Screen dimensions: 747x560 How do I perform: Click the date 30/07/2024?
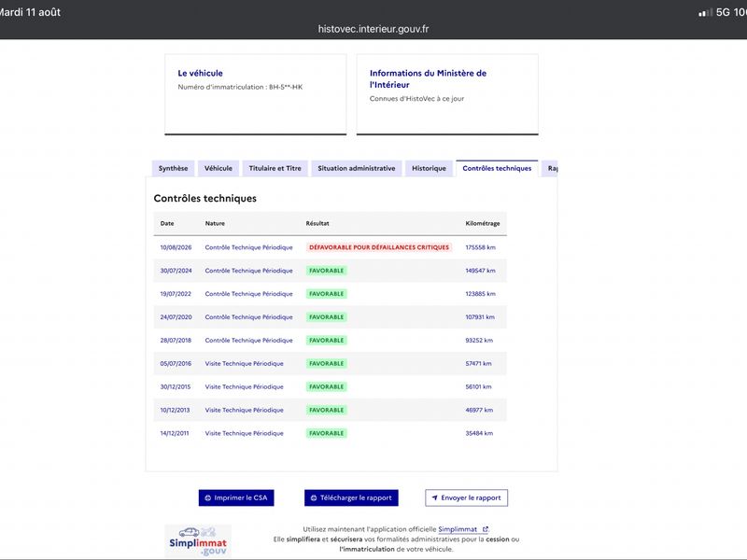(x=176, y=271)
